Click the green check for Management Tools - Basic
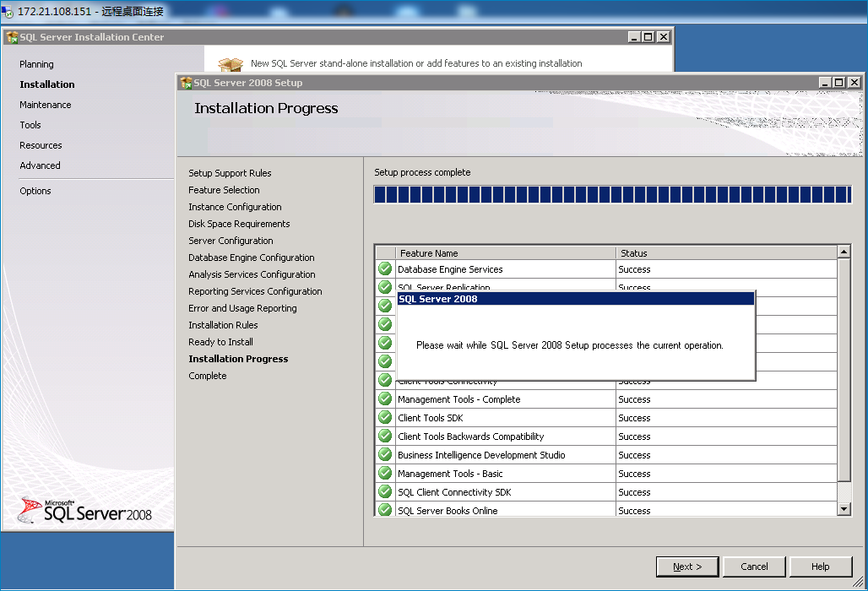The width and height of the screenshot is (868, 591). [x=385, y=473]
